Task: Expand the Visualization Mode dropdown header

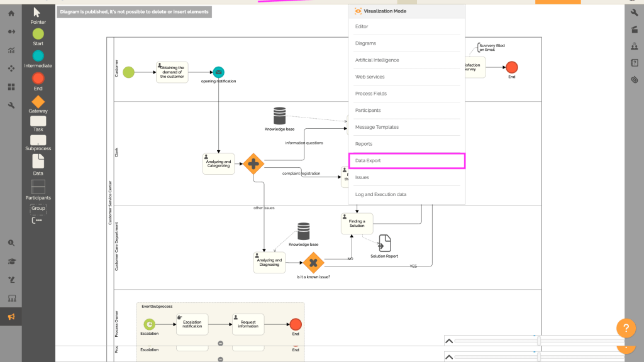Action: 406,11
